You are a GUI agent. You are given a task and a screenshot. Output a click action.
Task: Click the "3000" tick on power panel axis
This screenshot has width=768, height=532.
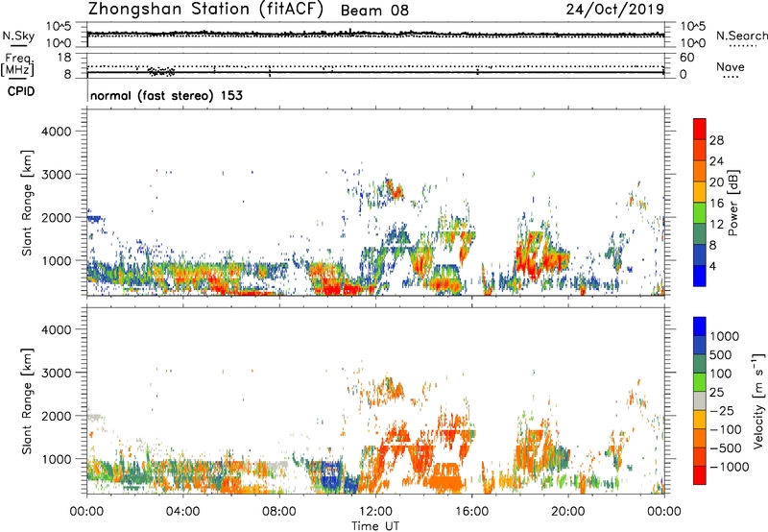click(x=56, y=175)
